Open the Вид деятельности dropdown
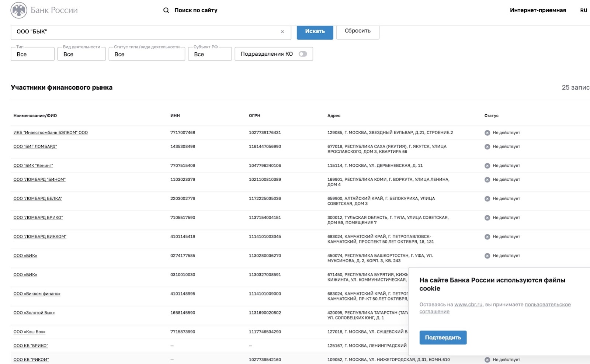The image size is (590, 364). (x=81, y=54)
